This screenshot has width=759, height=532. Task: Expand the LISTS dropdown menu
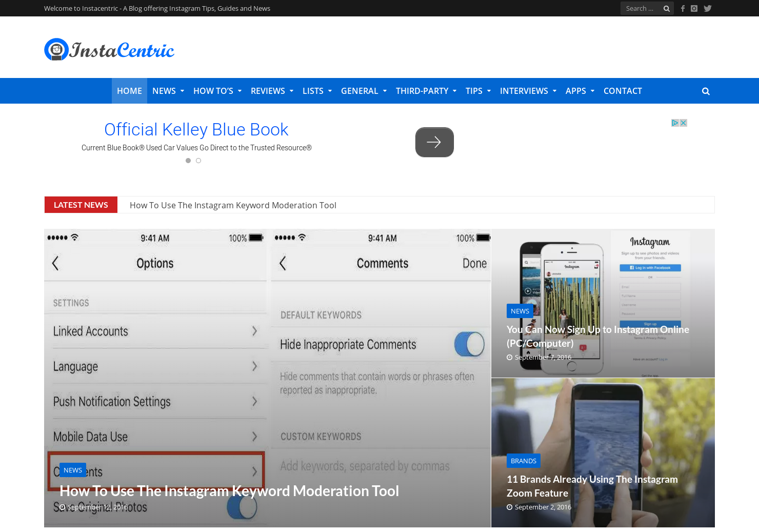click(317, 91)
